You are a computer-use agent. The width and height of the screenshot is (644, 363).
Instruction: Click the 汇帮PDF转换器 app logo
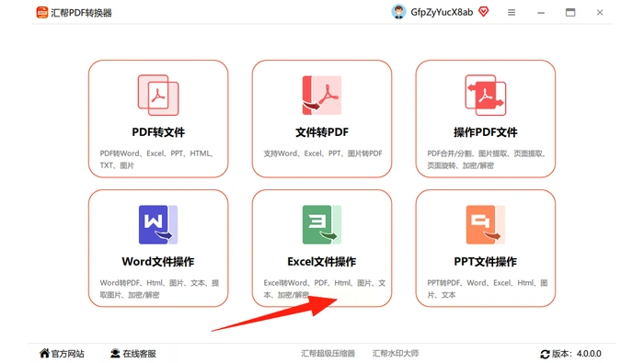pyautogui.click(x=42, y=13)
